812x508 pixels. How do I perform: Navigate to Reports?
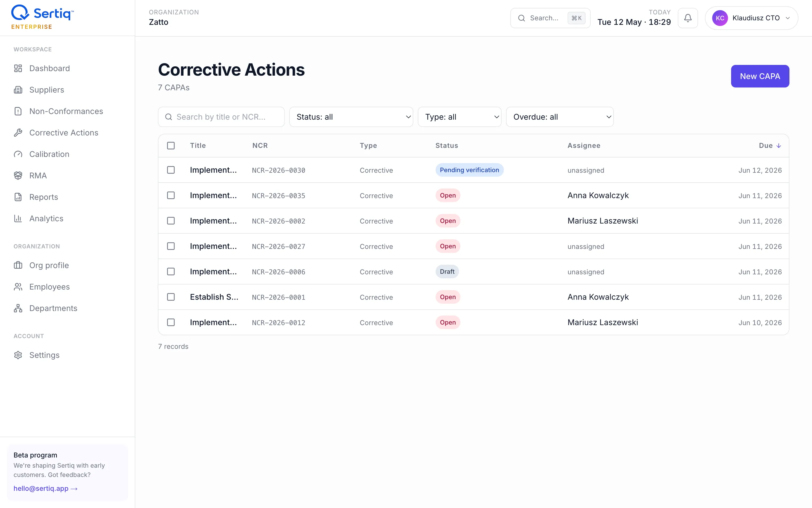44,197
